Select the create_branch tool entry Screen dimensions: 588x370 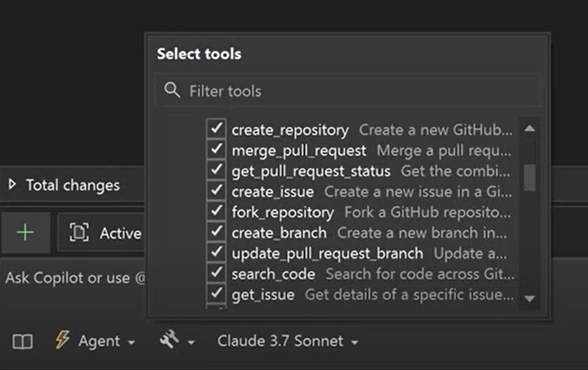pos(279,232)
